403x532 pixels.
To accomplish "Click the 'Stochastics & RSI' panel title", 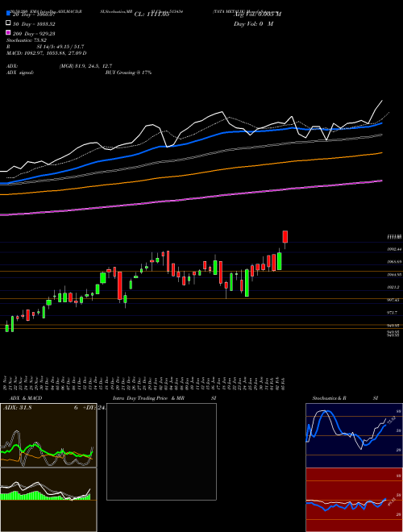I will 345,398.
